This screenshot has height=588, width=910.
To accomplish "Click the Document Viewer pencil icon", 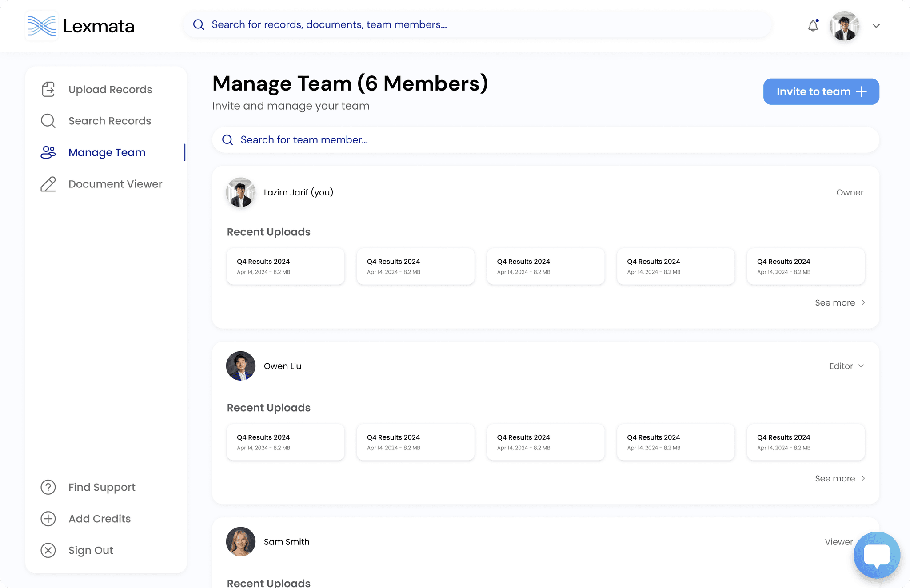I will [x=48, y=184].
